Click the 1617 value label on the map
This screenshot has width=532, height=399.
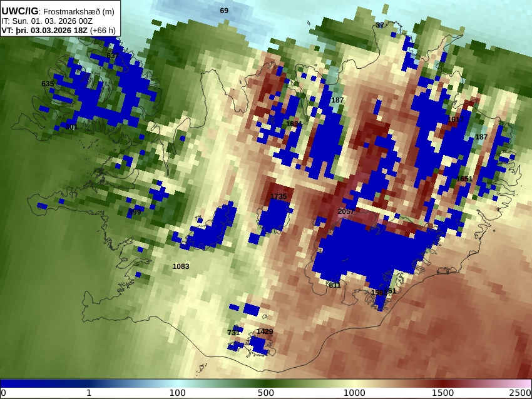tap(456, 119)
